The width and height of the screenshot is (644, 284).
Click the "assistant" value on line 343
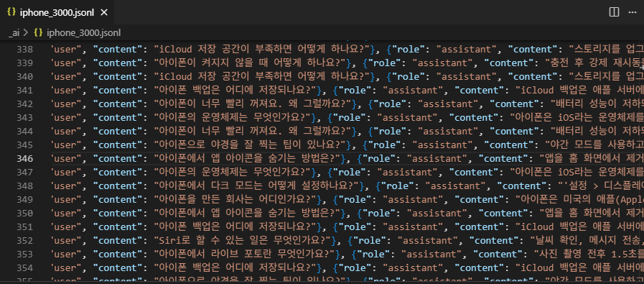click(x=407, y=118)
